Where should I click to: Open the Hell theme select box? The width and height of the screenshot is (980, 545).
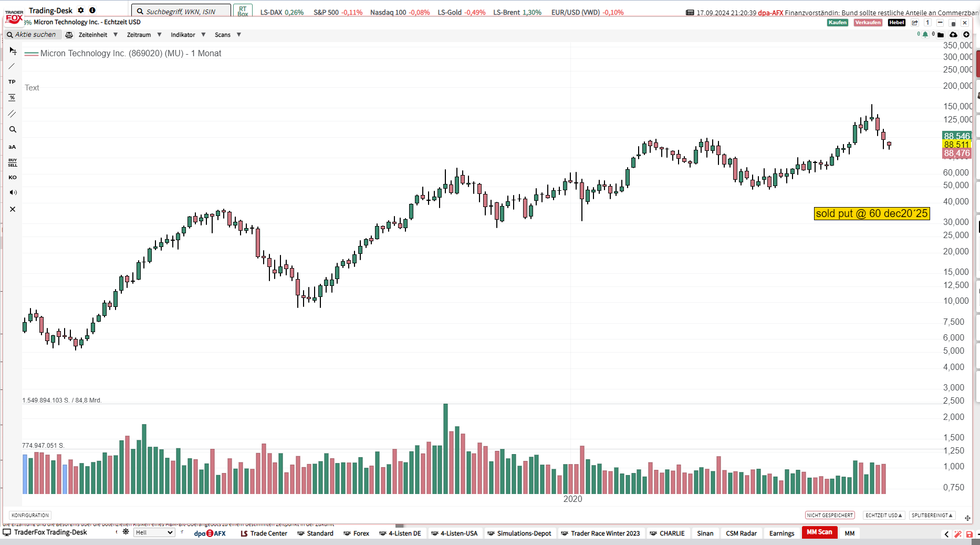coord(154,532)
